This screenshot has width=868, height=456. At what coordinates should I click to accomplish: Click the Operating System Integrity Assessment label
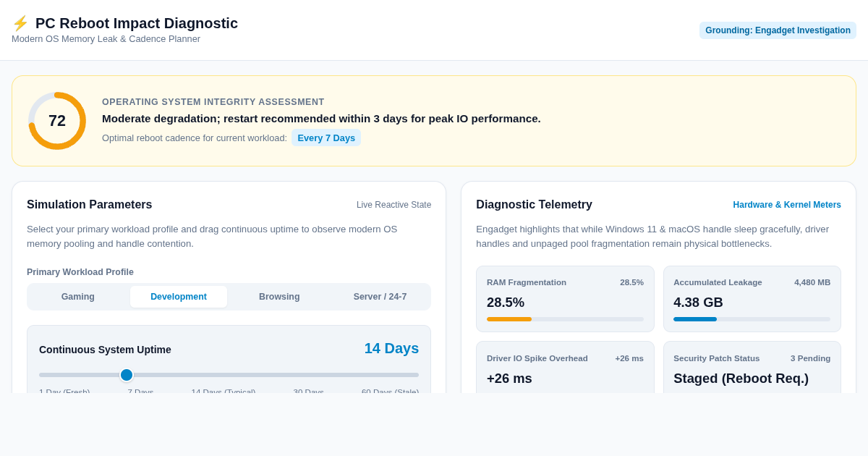[213, 102]
